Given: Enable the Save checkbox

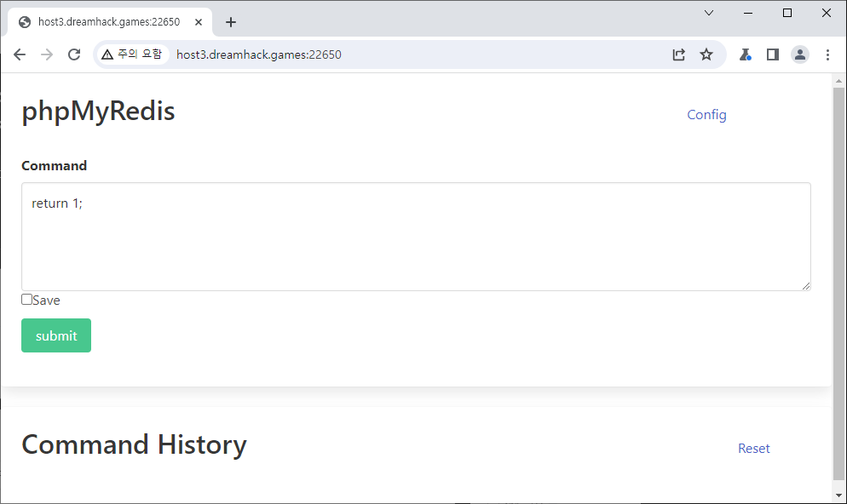Looking at the screenshot, I should tap(27, 300).
